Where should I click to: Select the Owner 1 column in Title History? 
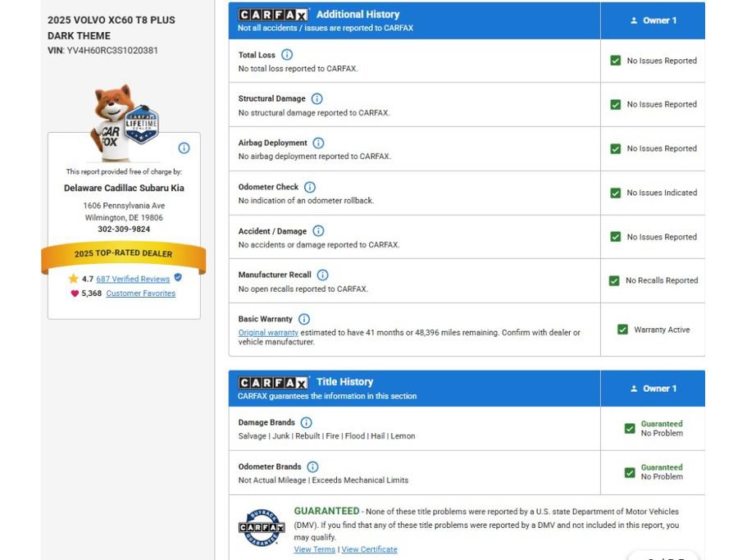click(653, 389)
